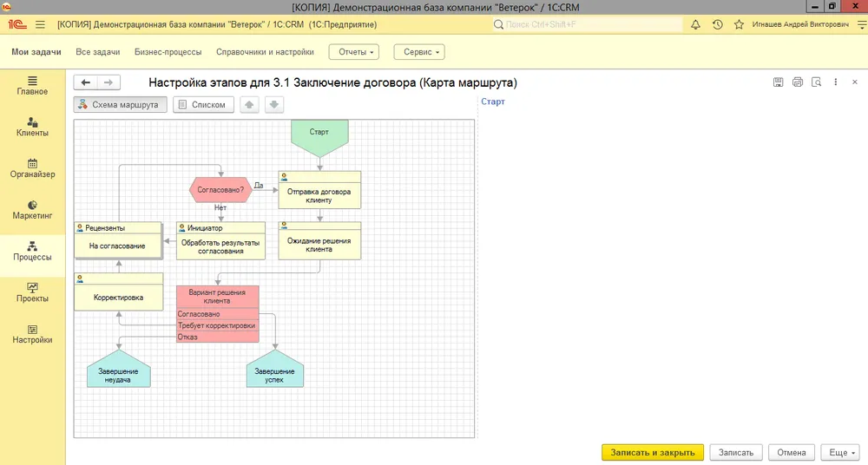Move stage up with the up arrow
The width and height of the screenshot is (868, 465).
click(249, 105)
